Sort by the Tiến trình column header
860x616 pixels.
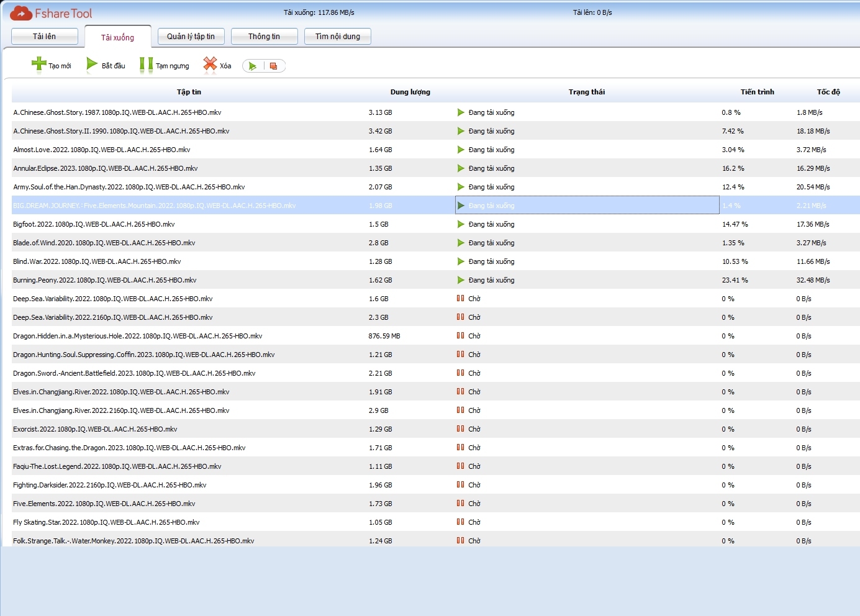click(x=758, y=92)
